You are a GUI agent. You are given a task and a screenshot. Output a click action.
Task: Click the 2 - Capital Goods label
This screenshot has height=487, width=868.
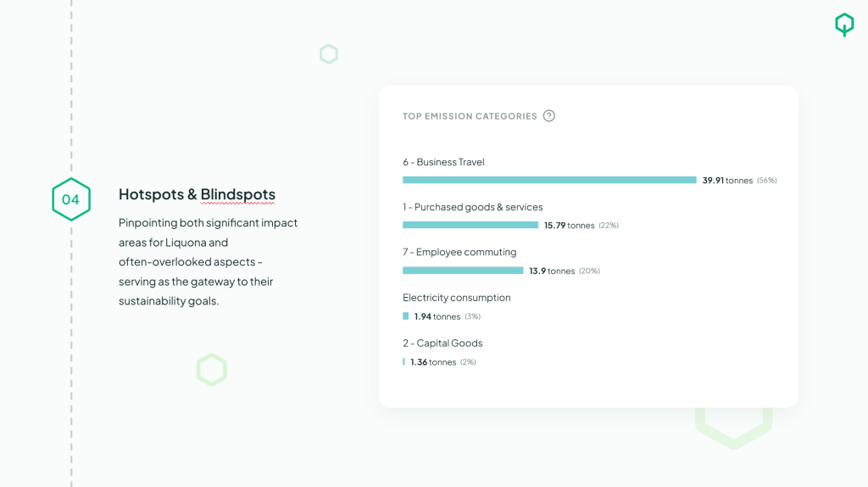click(x=442, y=343)
